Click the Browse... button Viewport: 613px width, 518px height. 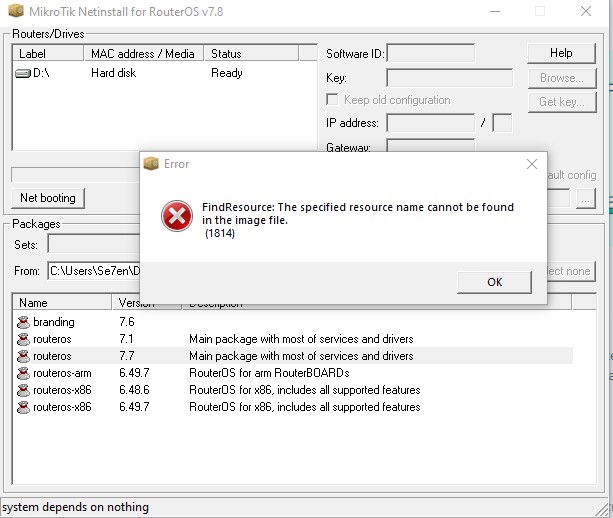point(562,78)
